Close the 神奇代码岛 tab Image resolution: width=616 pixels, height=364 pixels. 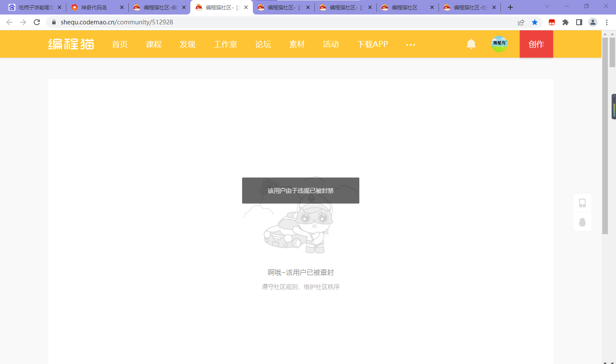click(122, 7)
